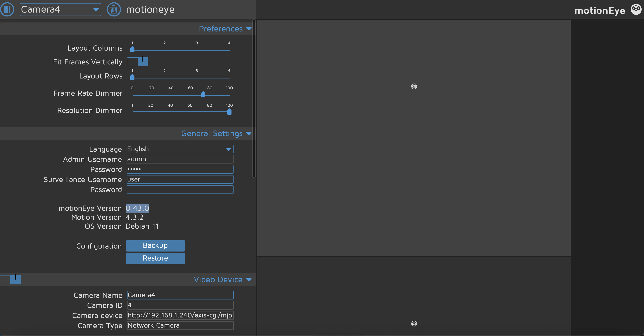Collapse the General Settings section
Viewport: 644px width, 336px height.
249,133
